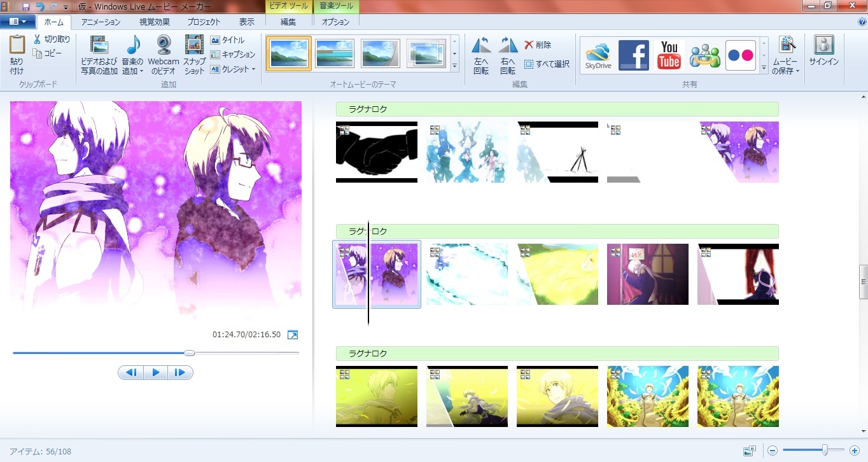Play the movie preview
Image resolution: width=868 pixels, height=462 pixels.
[x=155, y=372]
